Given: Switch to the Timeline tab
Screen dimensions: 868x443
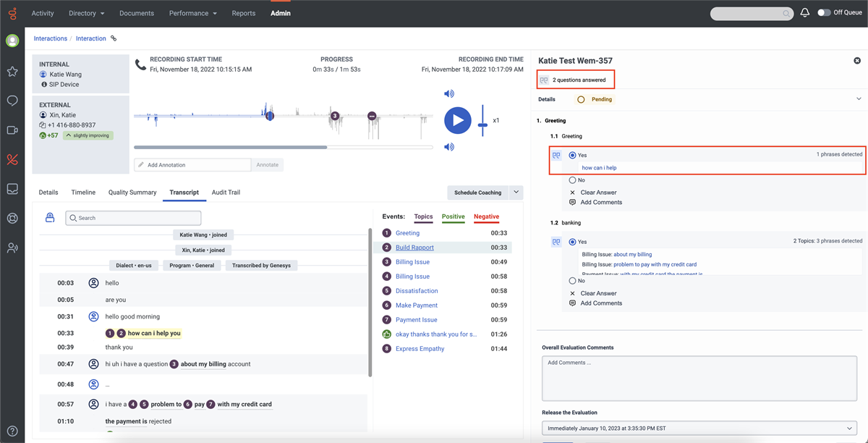Looking at the screenshot, I should click(82, 192).
